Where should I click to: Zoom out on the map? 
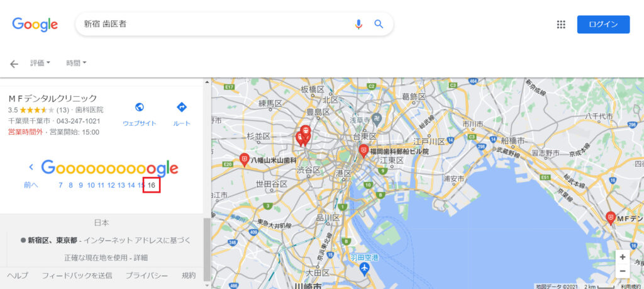[x=623, y=271]
